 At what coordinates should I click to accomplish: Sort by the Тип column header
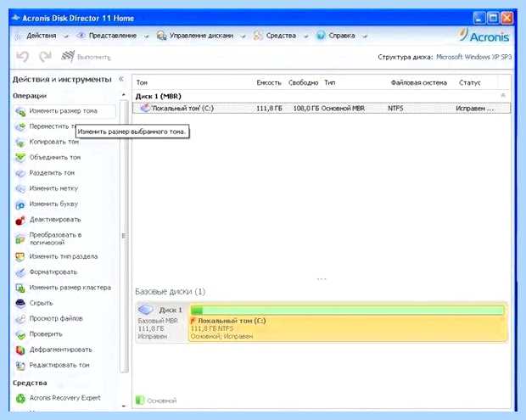coord(330,82)
